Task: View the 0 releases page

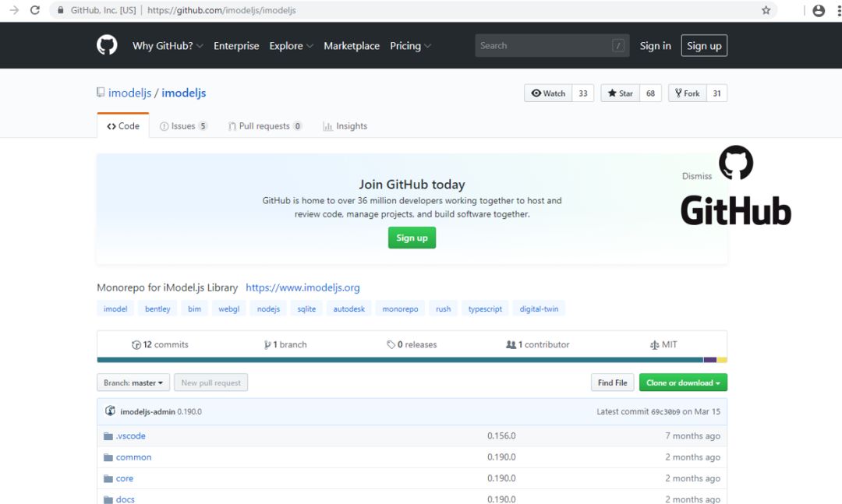Action: [x=412, y=344]
